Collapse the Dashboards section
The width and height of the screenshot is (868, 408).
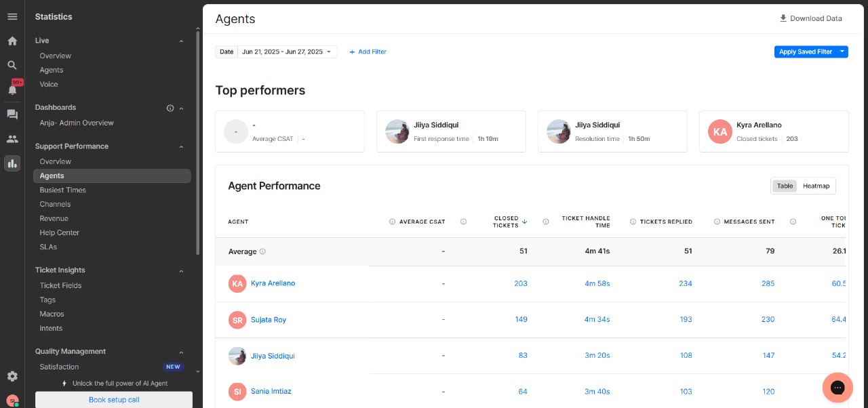(x=181, y=108)
